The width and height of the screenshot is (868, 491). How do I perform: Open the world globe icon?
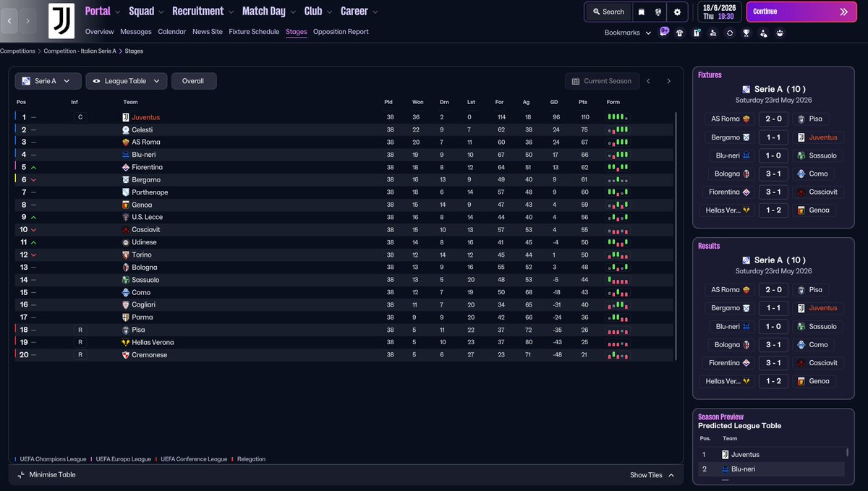coord(659,12)
